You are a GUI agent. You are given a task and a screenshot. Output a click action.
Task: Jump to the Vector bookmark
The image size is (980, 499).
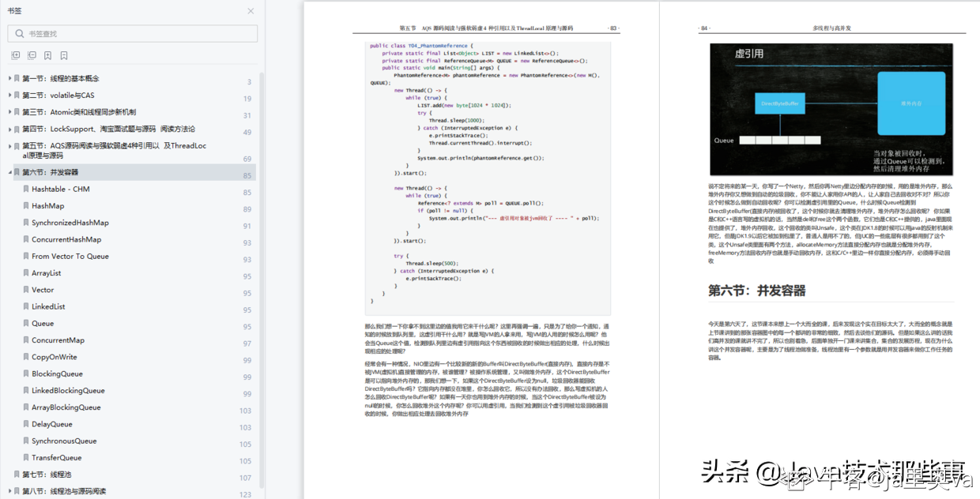[43, 290]
